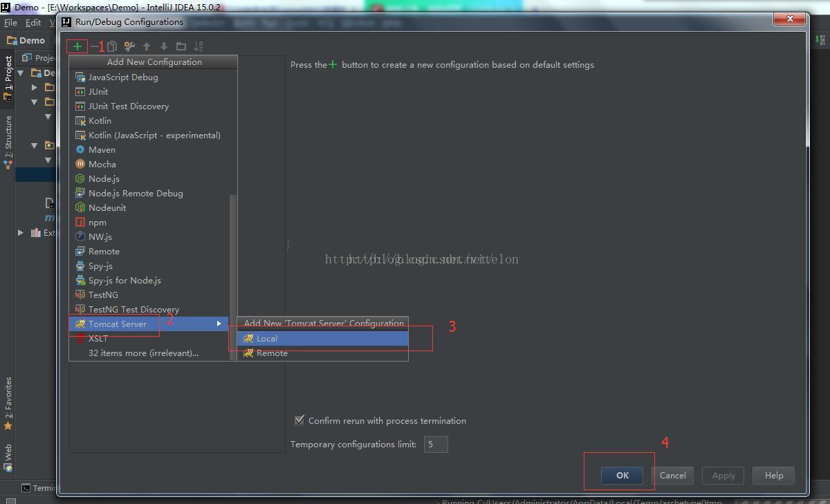Open the 7: Structure tool window tab
This screenshot has height=504, width=830.
8,142
